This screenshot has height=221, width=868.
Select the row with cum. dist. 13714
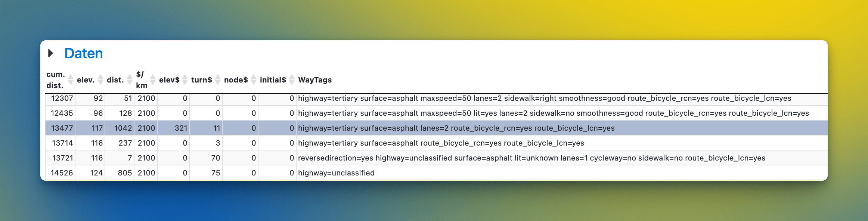click(436, 143)
